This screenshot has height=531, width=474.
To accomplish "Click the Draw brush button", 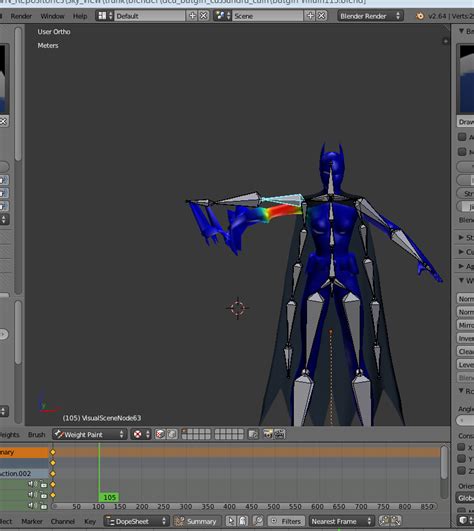I will 466,122.
